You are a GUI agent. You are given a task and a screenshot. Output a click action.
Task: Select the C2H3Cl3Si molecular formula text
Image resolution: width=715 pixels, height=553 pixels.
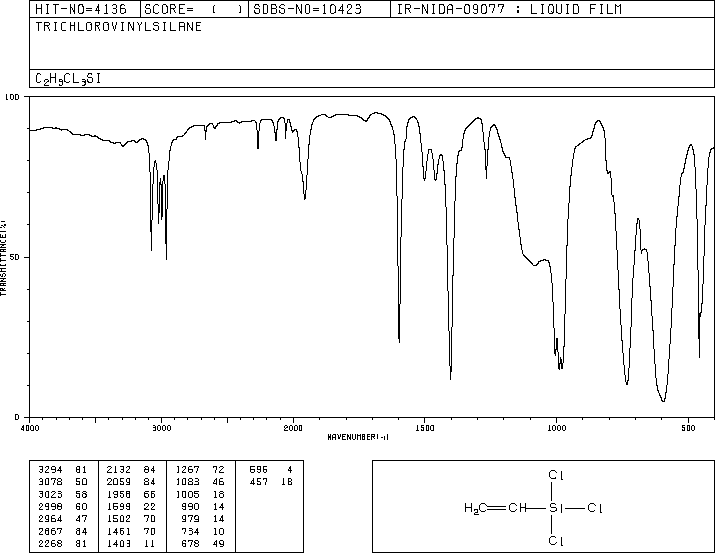pyautogui.click(x=68, y=79)
